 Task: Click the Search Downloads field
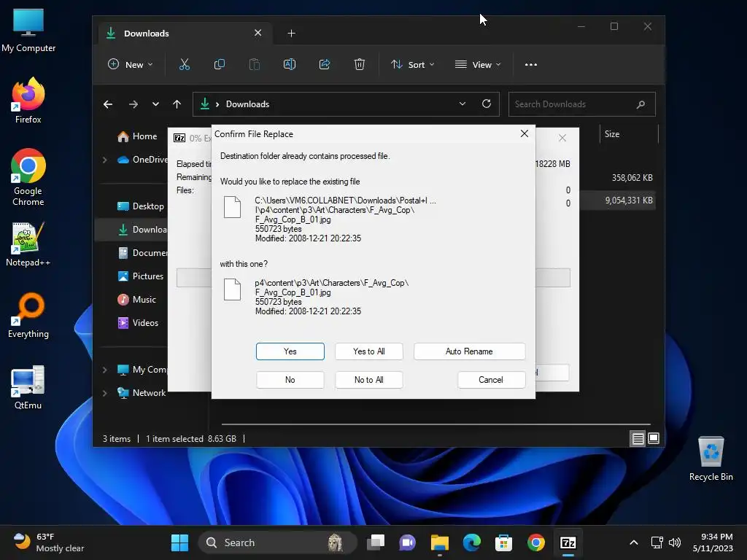click(x=581, y=104)
